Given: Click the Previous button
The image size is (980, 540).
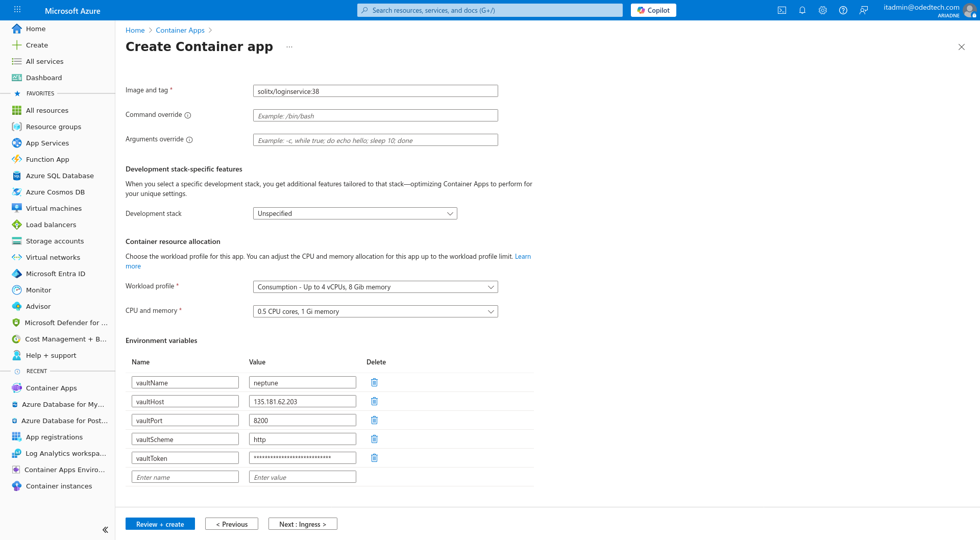Looking at the screenshot, I should pos(232,524).
